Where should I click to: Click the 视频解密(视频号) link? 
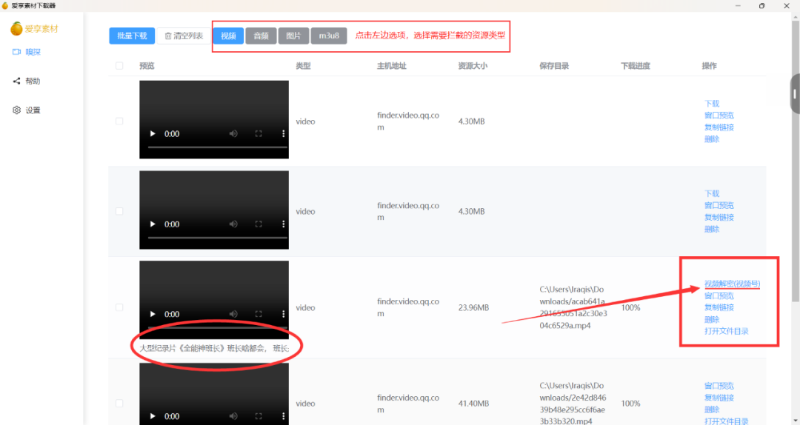732,284
